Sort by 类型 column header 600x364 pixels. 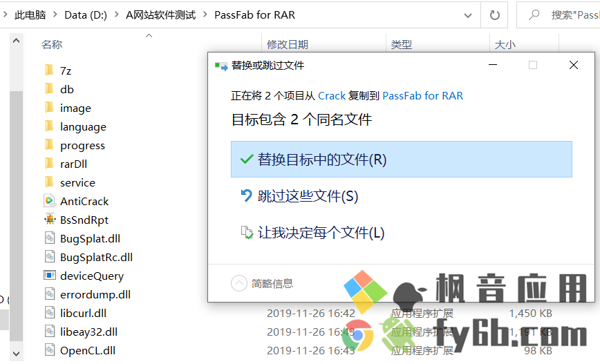point(402,45)
